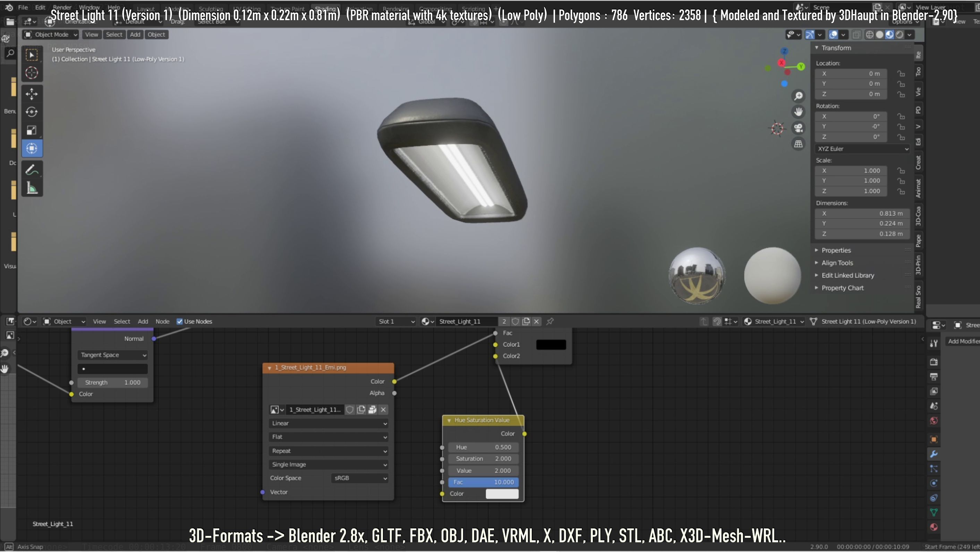Screen dimensions: 980x552
Task: Switch perspective/orthographic grid icon
Action: [798, 144]
